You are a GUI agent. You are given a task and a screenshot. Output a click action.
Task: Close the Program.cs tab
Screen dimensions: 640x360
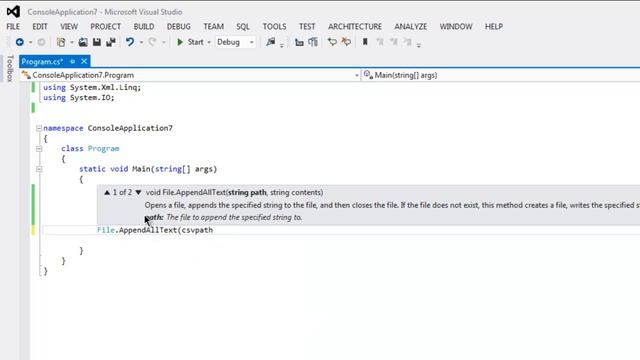coord(84,62)
